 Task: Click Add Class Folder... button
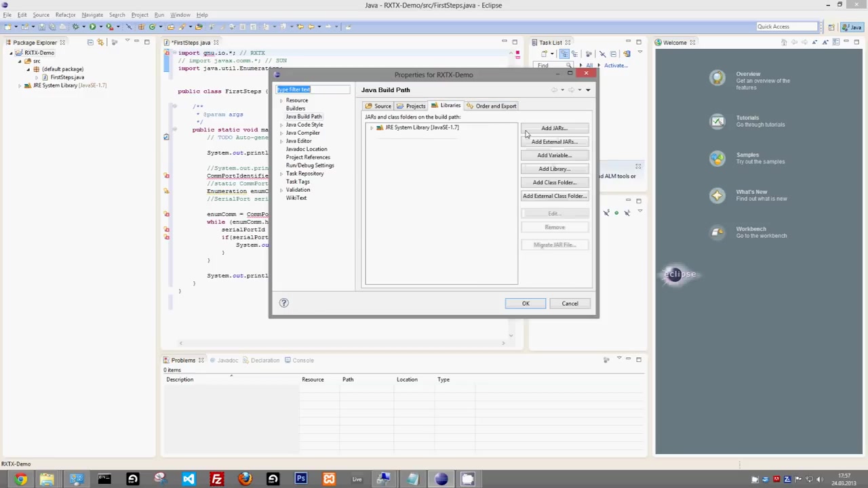(x=555, y=182)
